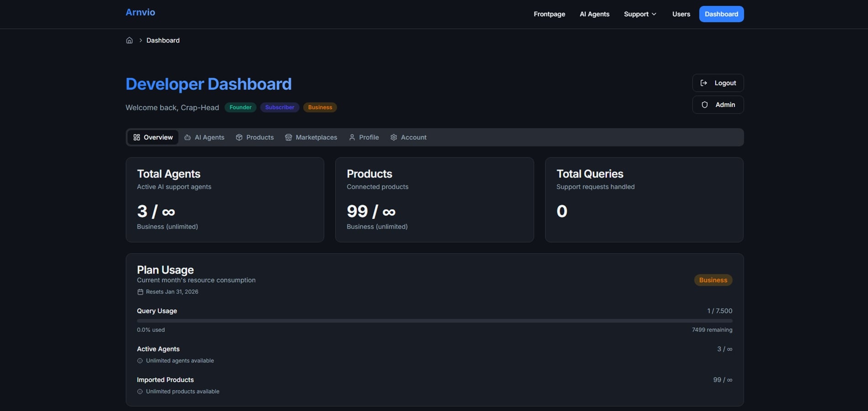Click the Logout arrow icon
The width and height of the screenshot is (868, 411).
704,83
